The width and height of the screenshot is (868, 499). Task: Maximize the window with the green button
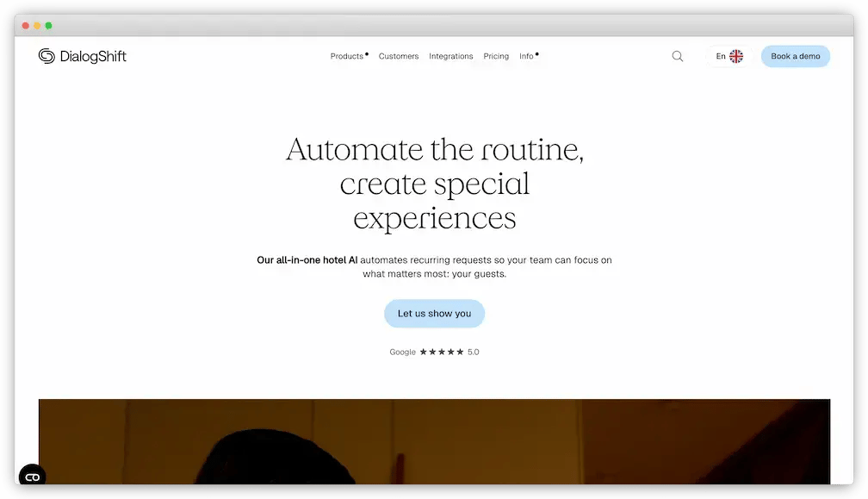point(49,26)
